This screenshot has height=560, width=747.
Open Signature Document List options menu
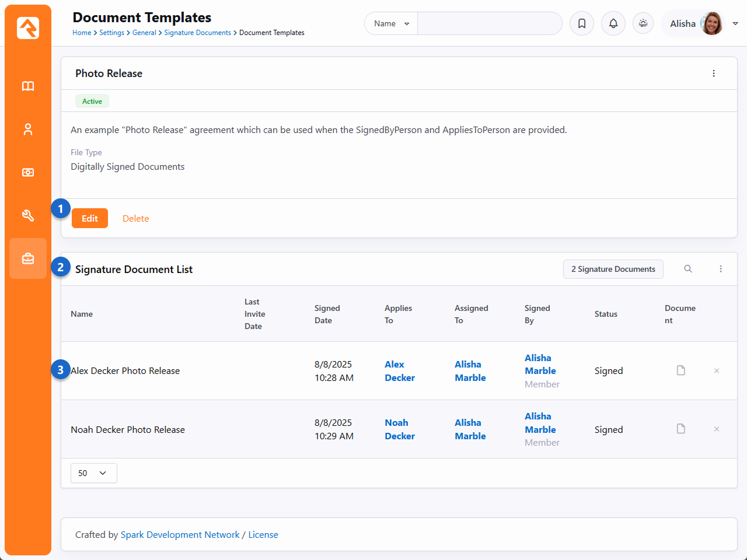(721, 269)
